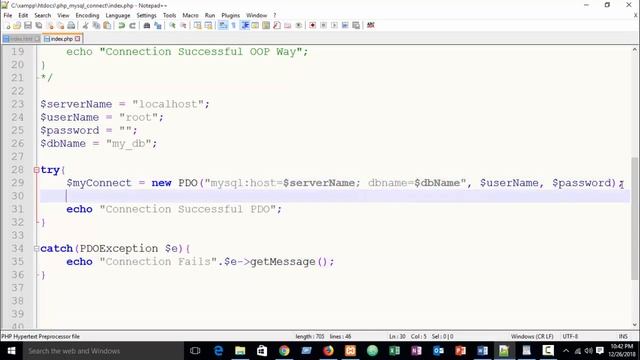Image resolution: width=640 pixels, height=360 pixels.
Task: Click line number 31 in margin
Action: 18,209
